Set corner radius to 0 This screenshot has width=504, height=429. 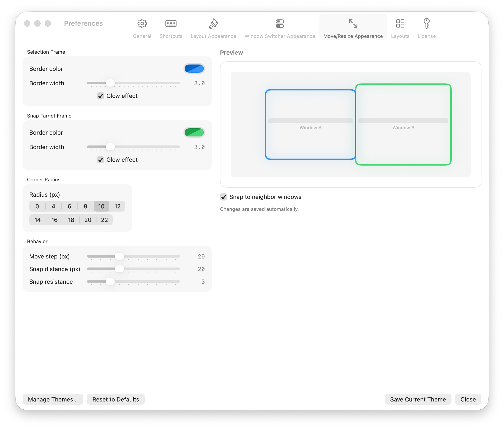point(37,206)
